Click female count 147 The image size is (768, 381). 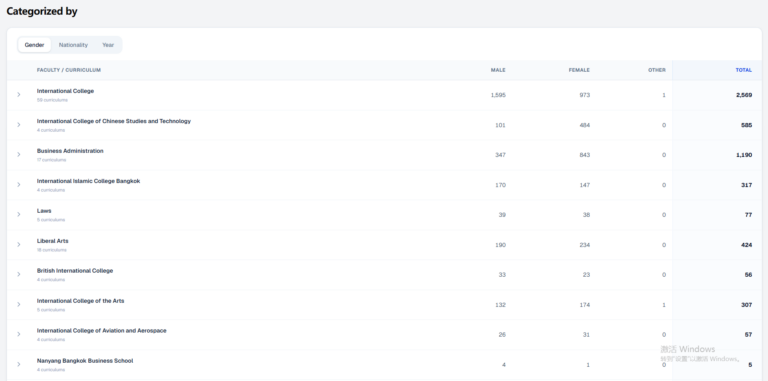click(x=585, y=185)
